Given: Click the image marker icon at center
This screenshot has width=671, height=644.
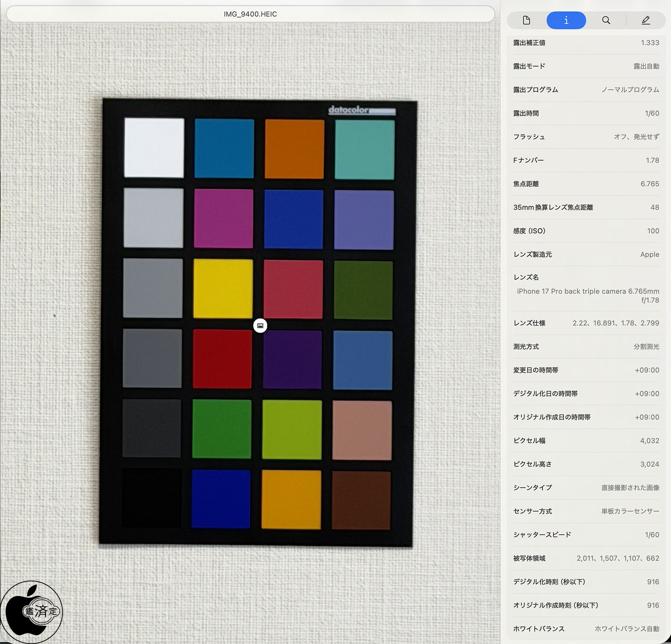Looking at the screenshot, I should tap(260, 326).
